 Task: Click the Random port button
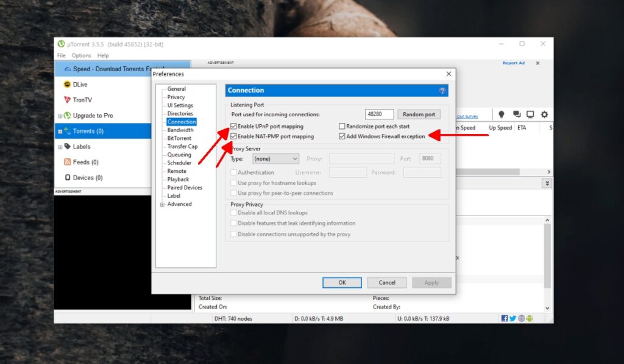point(419,114)
